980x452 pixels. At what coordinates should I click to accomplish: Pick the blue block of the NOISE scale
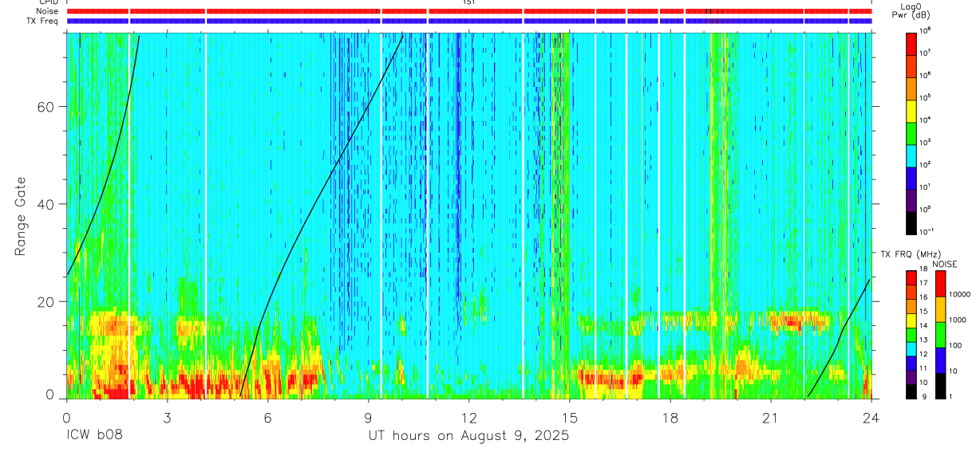pos(940,360)
